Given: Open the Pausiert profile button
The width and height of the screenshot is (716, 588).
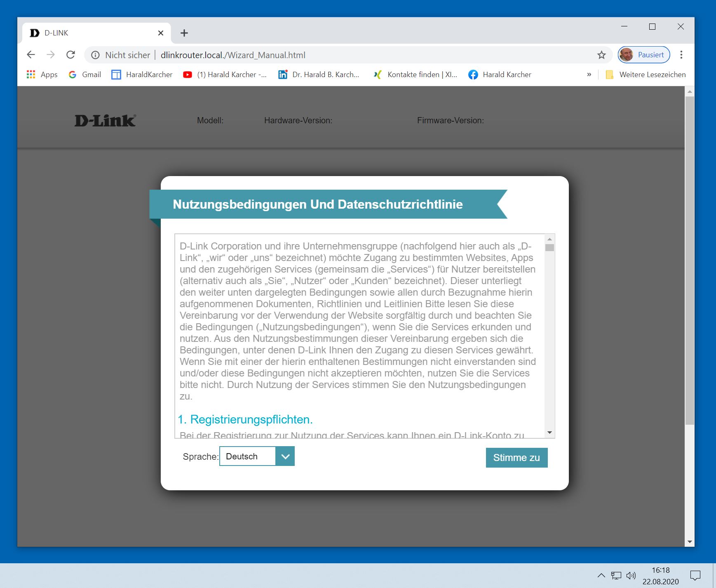Looking at the screenshot, I should [643, 55].
